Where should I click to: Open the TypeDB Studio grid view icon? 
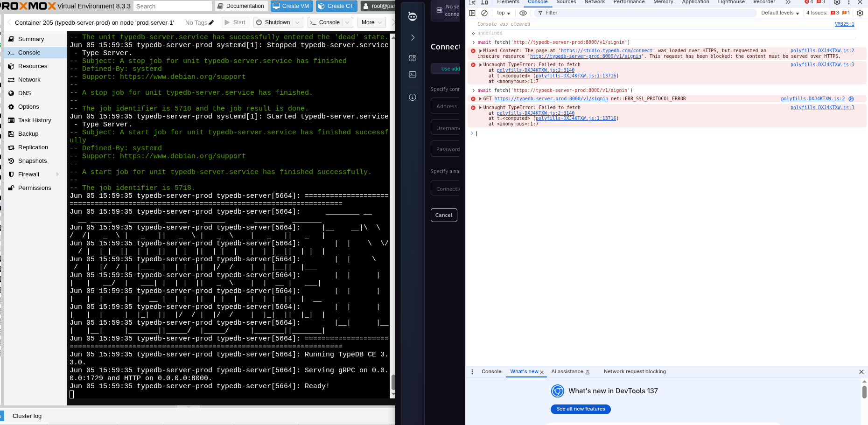[413, 58]
